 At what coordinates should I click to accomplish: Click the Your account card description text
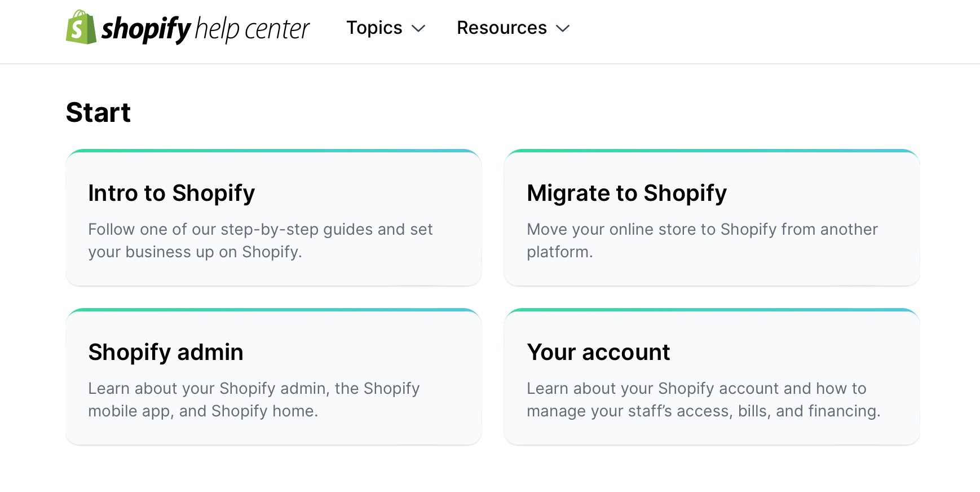click(x=703, y=399)
